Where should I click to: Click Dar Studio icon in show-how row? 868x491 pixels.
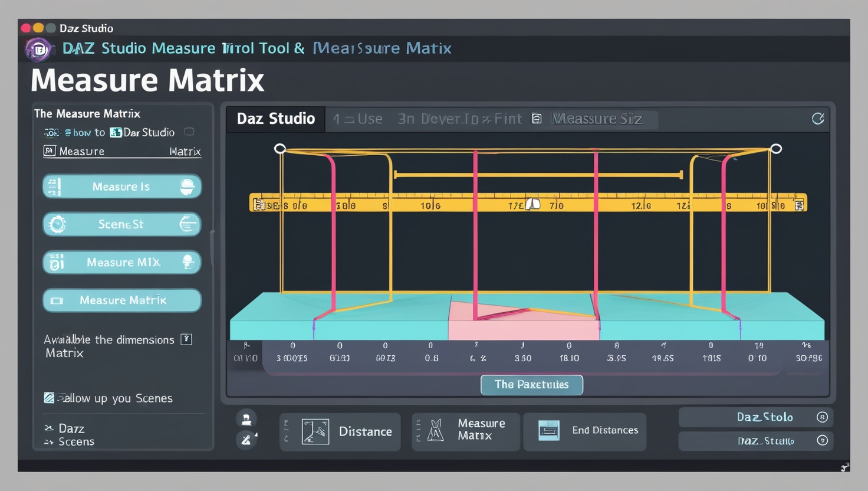[116, 132]
